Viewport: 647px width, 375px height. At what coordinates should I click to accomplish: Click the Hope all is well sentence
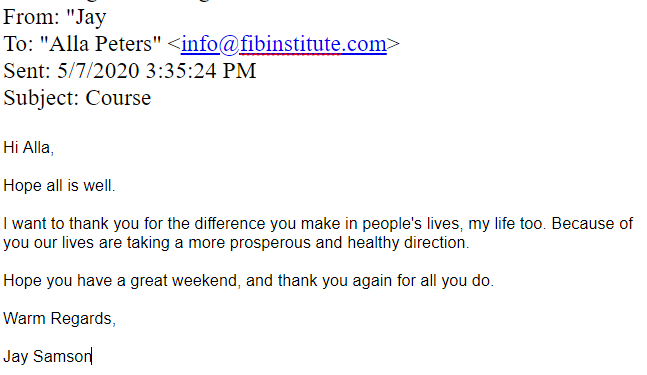point(59,186)
